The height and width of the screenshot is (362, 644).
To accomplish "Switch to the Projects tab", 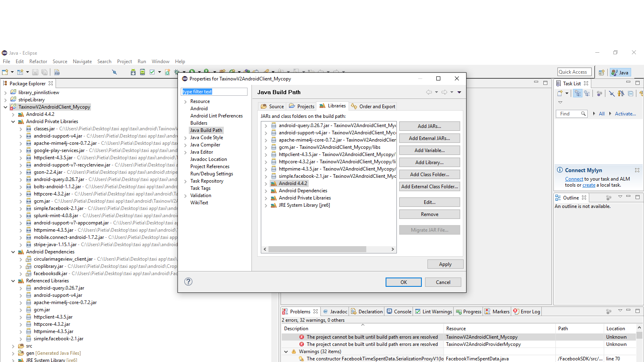I will (x=301, y=107).
